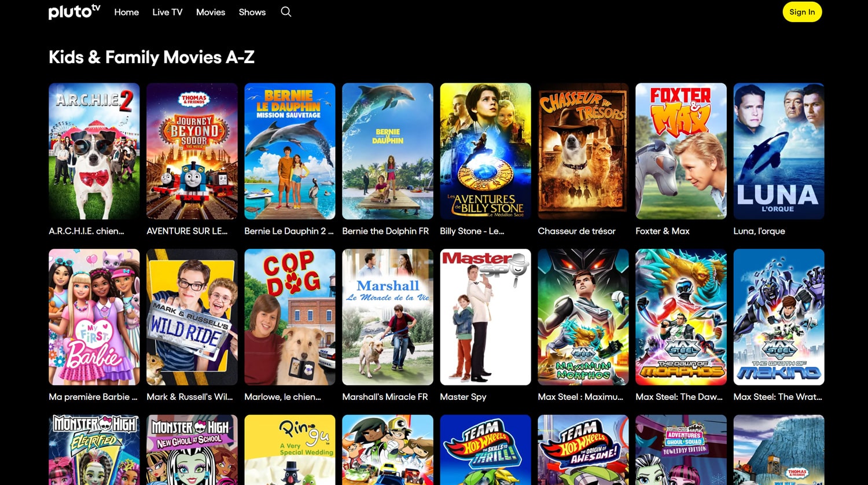Click the 'Bernie Le Dauphin 2 ...' title

tap(289, 231)
